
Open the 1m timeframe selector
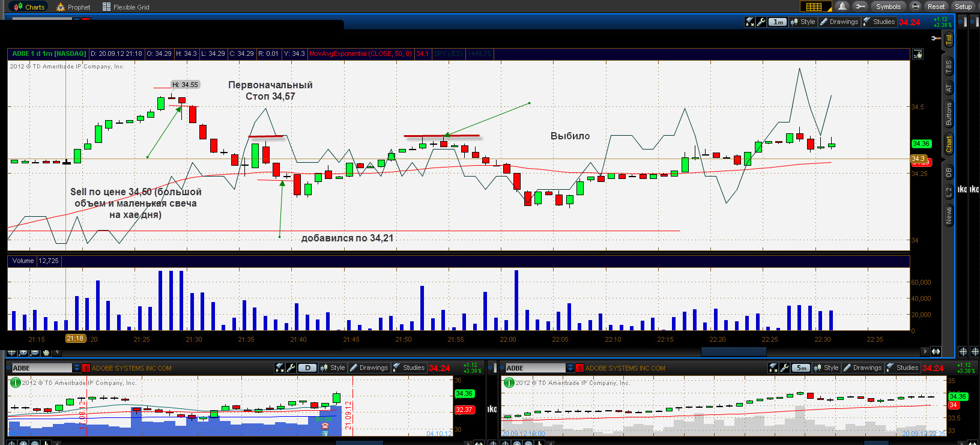(x=778, y=22)
